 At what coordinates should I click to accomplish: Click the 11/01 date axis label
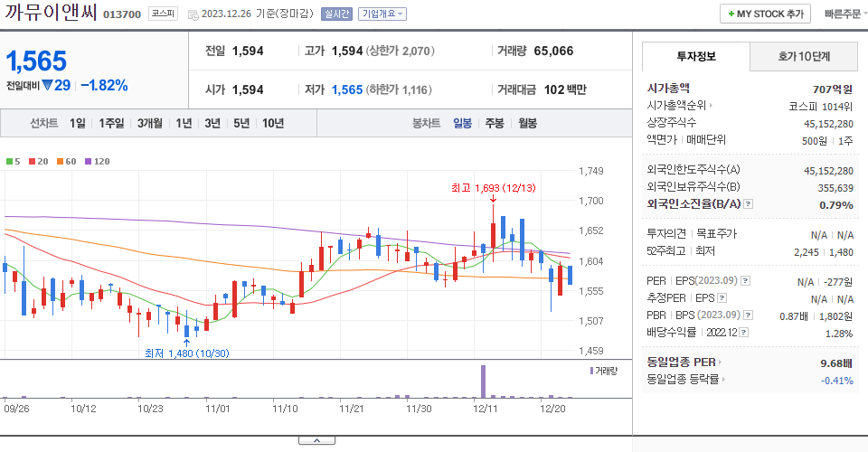(x=218, y=409)
